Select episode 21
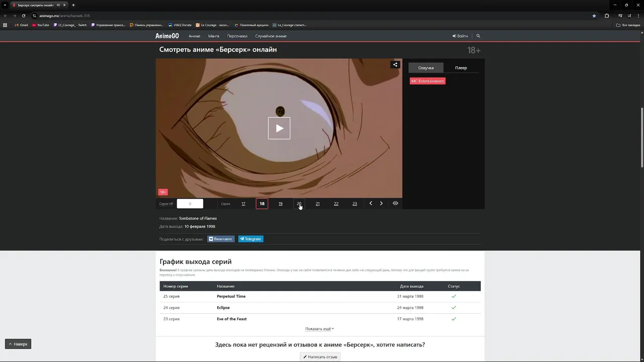Screen dimensions: 644x362 [x=317, y=204]
